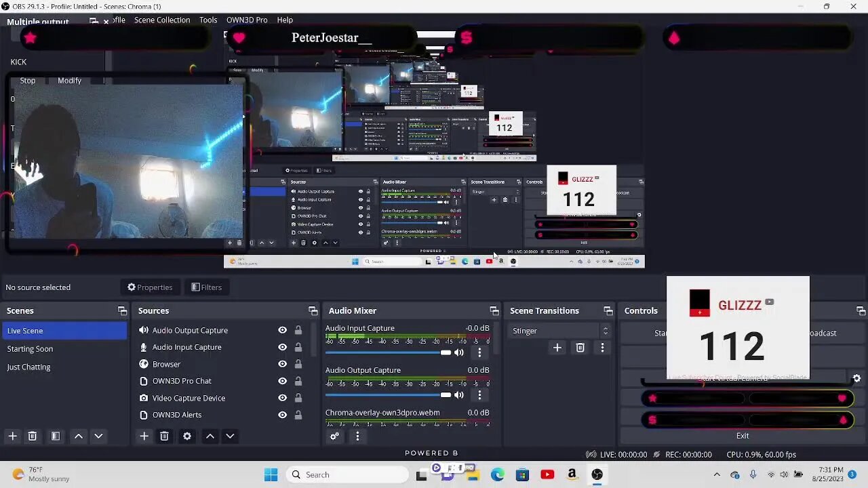Open scene transition properties three-dot menu
Viewport: 868px width, 488px height.
click(x=602, y=348)
